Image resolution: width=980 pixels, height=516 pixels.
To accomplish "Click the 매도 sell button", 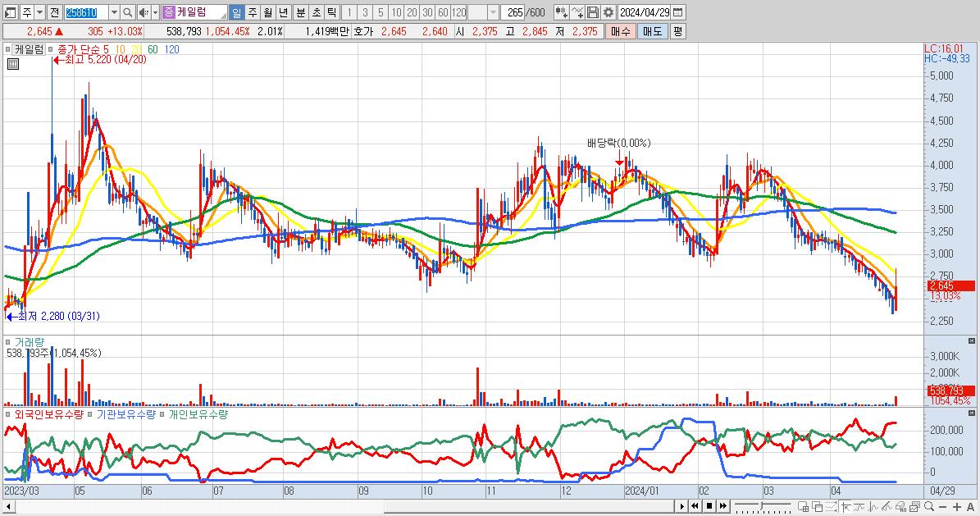I will click(x=653, y=31).
